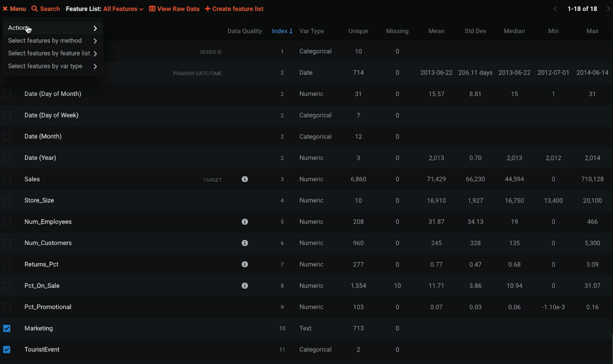Click Create feature list
This screenshot has height=364, width=613.
(234, 9)
